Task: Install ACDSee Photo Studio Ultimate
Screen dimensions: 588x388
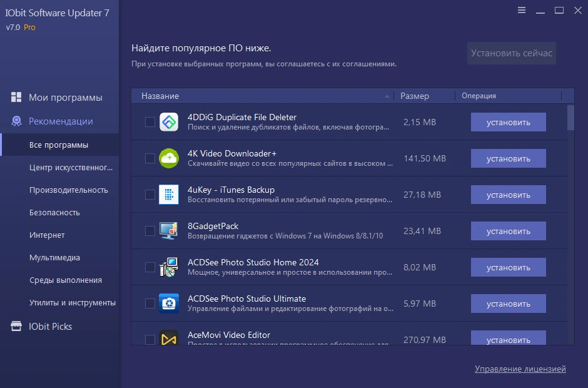Action: click(x=508, y=303)
